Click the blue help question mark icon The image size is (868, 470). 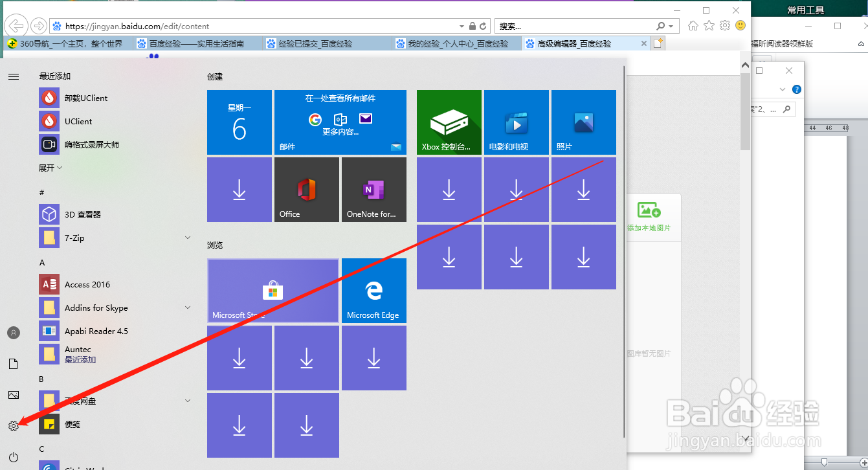797,89
